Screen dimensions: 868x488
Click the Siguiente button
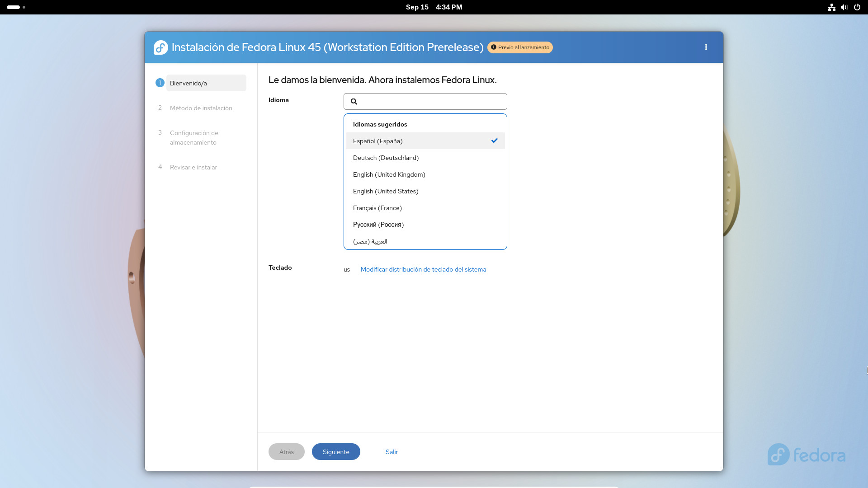pyautogui.click(x=336, y=452)
